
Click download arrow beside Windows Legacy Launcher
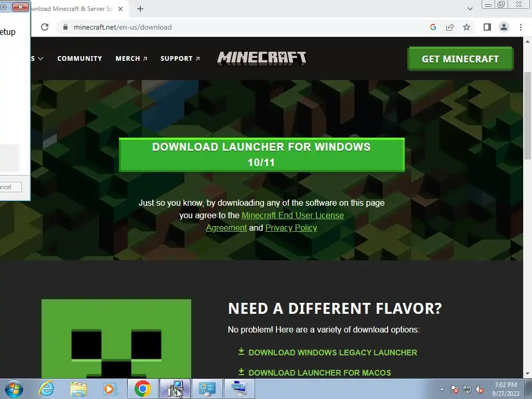[241, 352]
